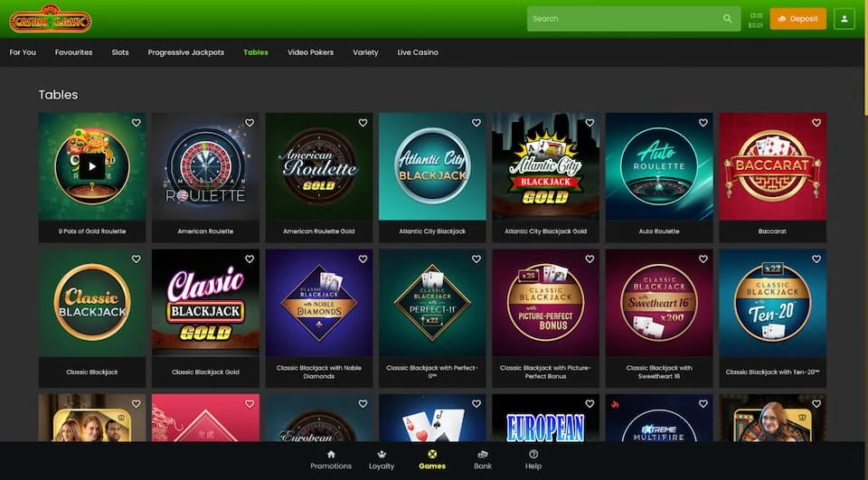
Task: Favourite the European blue-logo game
Action: click(x=590, y=404)
